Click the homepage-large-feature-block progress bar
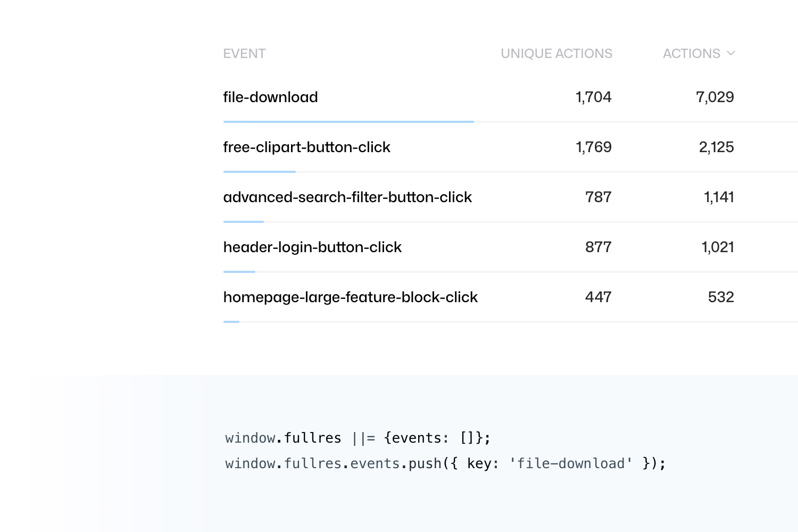The height and width of the screenshot is (532, 798). [x=231, y=322]
